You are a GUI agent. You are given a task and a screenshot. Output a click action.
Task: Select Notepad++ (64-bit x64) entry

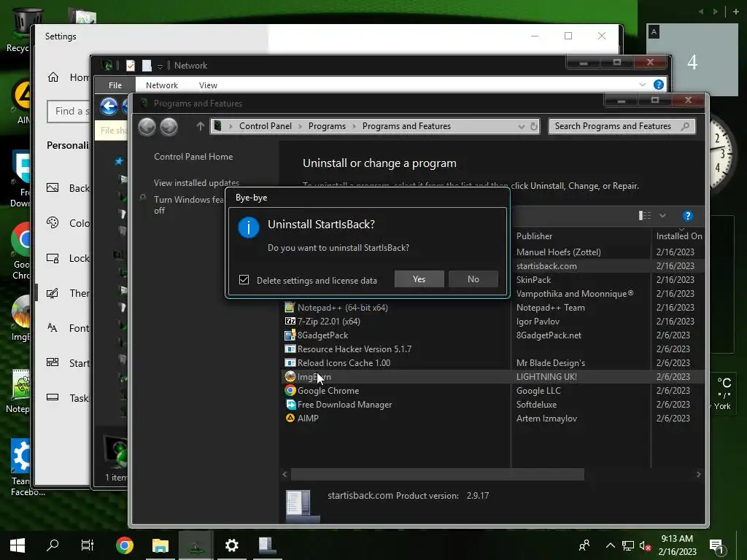coord(342,308)
